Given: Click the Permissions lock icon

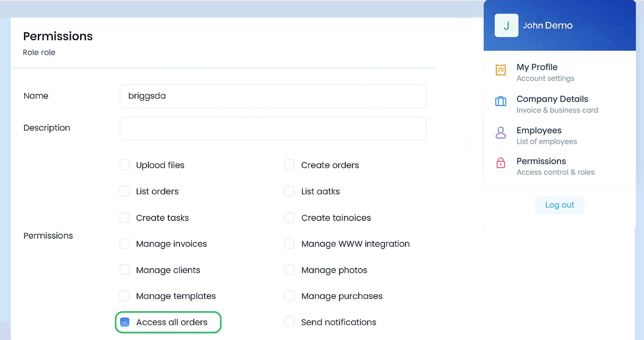Looking at the screenshot, I should (500, 163).
